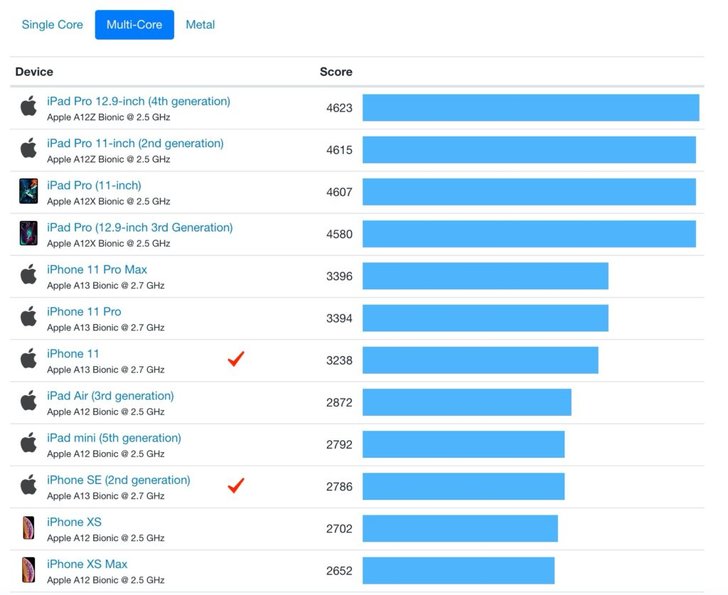Click Apple logo beside iPad Pro 11-inch (2nd generation)
The image size is (728, 595).
pos(28,148)
